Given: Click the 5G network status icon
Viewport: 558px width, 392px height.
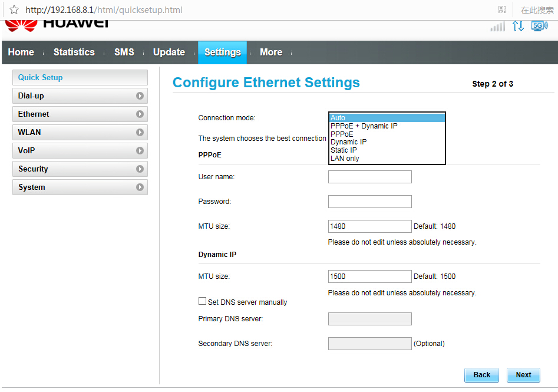Looking at the screenshot, I should pos(539,26).
